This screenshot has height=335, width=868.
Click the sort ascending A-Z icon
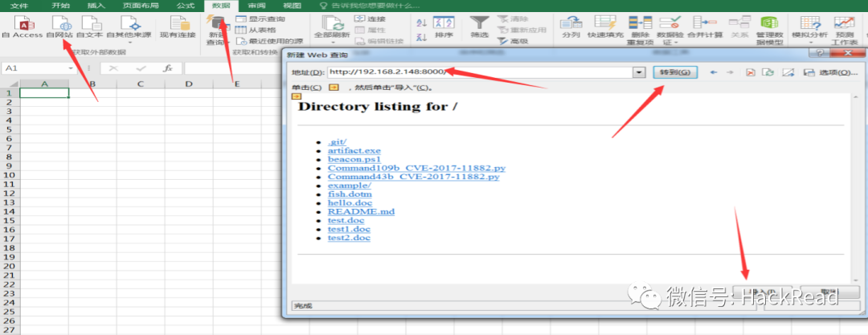coord(421,22)
